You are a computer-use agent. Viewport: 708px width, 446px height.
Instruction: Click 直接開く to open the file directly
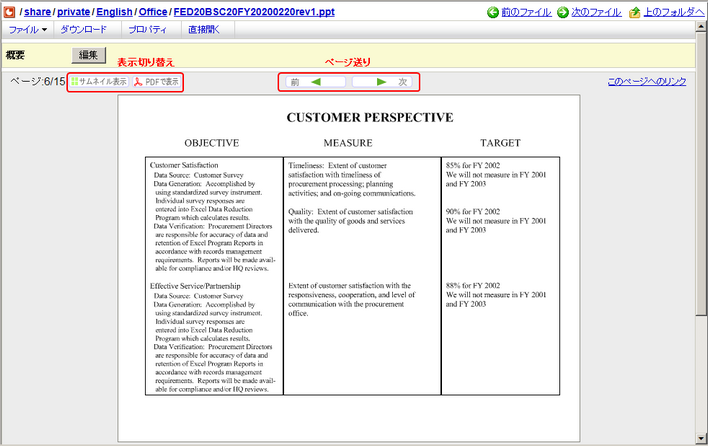[x=205, y=30]
